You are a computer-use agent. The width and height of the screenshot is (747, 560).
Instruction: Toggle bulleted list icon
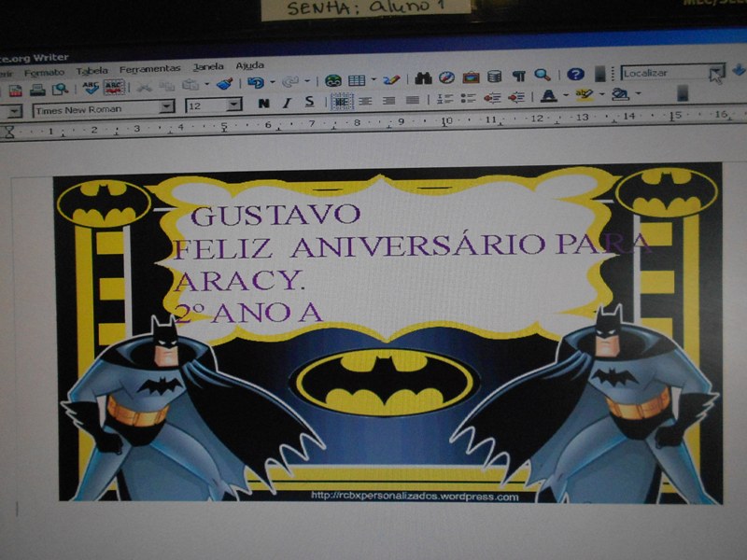click(469, 98)
